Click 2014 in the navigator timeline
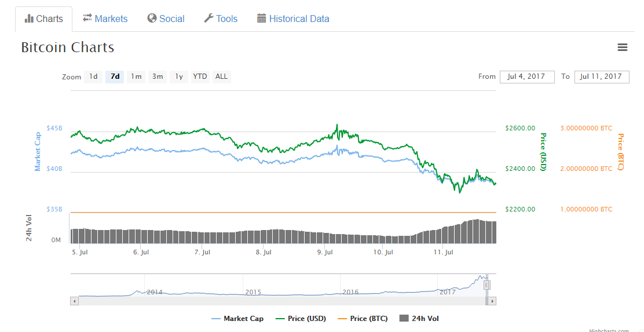The height and width of the screenshot is (332, 644). 155,292
